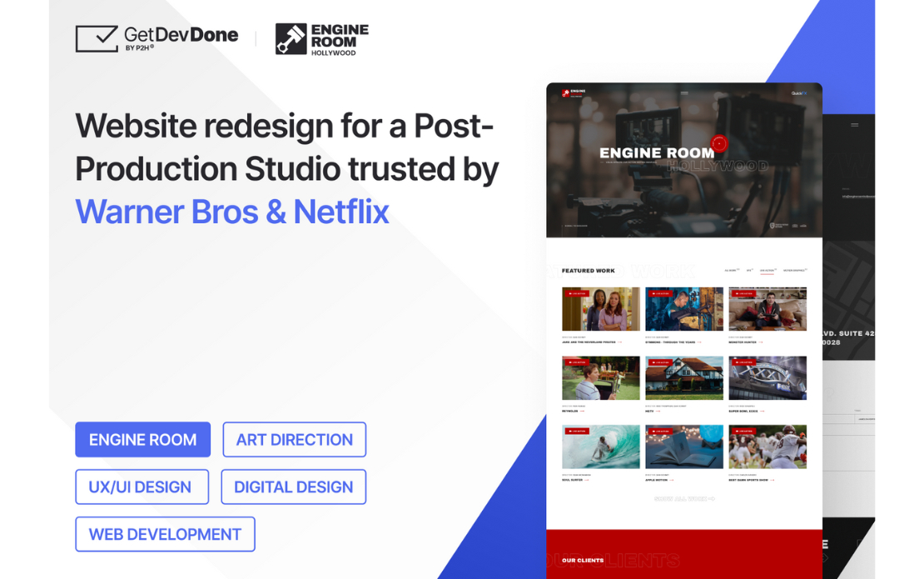Click the red circular play button in hero
The height and width of the screenshot is (579, 924).
pos(719,143)
